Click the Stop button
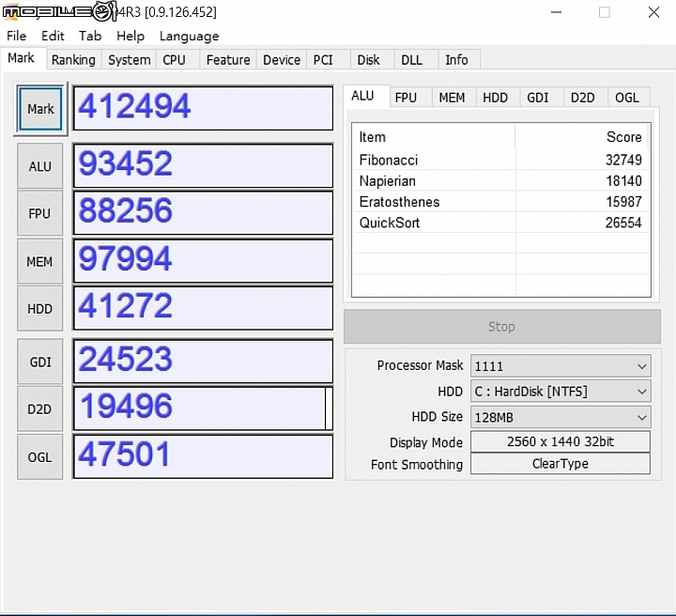The height and width of the screenshot is (616, 676). pos(501,327)
